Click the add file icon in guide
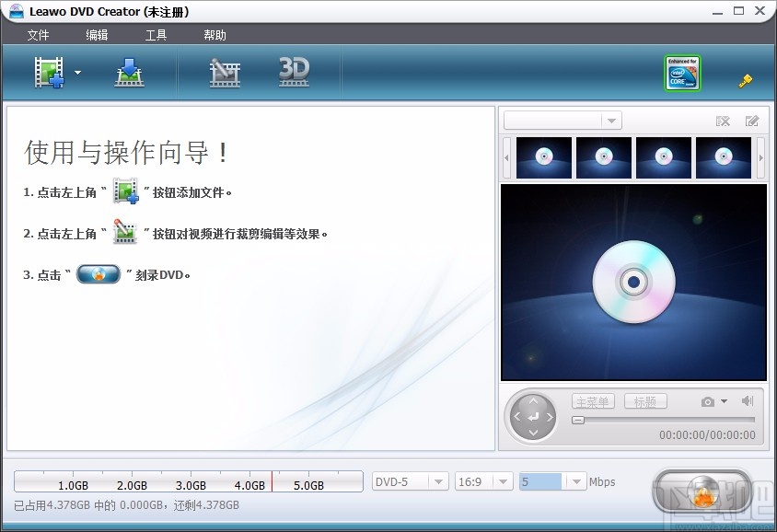The image size is (777, 532). 126,191
